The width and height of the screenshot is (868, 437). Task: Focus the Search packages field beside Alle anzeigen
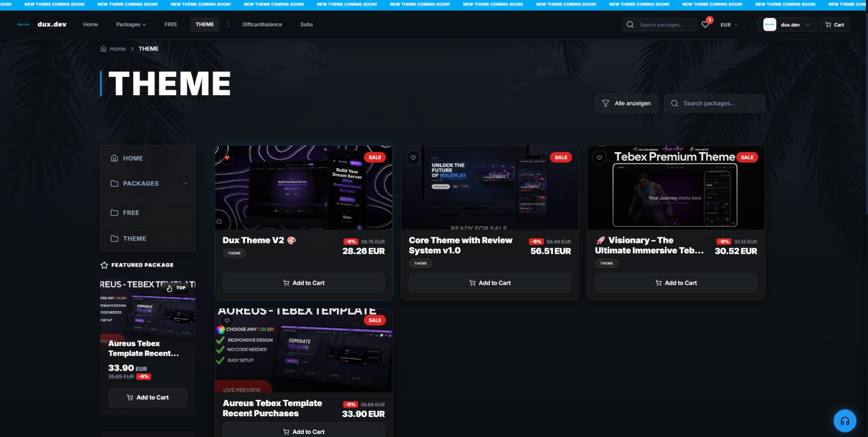click(714, 103)
